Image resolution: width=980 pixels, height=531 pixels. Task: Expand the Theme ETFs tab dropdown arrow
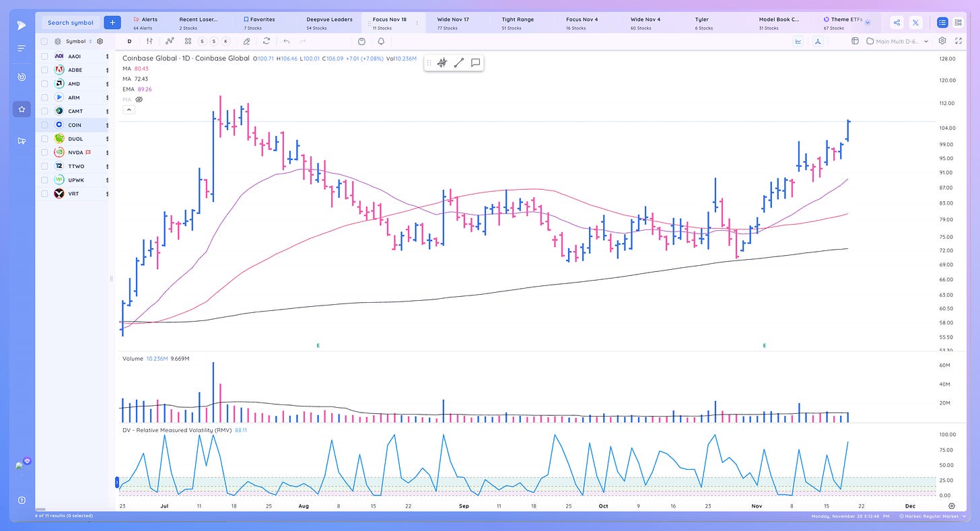(868, 22)
